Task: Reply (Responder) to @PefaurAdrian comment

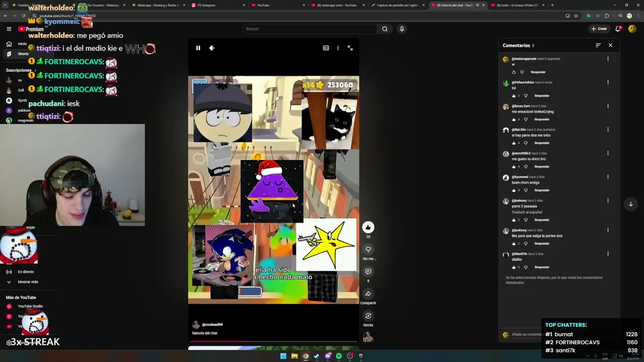Action: pyautogui.click(x=542, y=96)
